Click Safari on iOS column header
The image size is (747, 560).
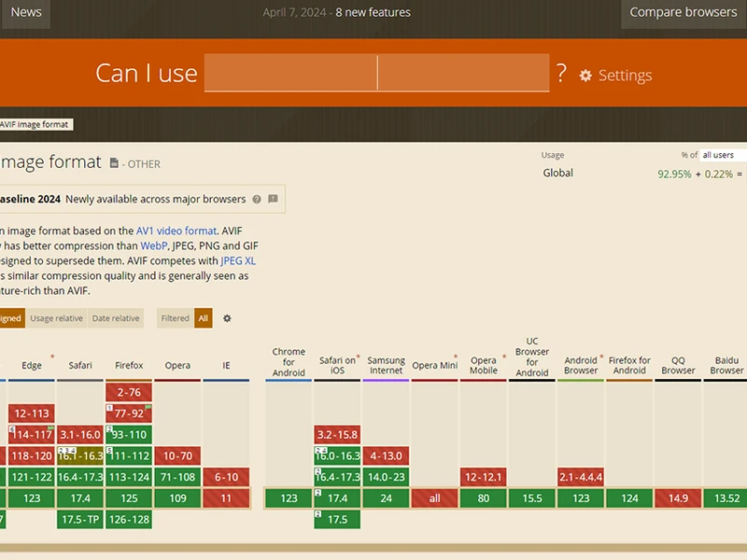[337, 365]
